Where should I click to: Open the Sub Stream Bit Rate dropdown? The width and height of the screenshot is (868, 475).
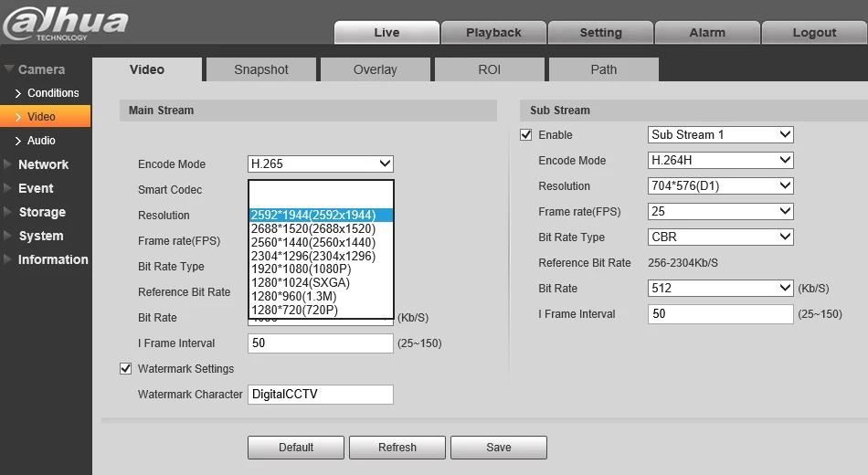click(x=720, y=288)
